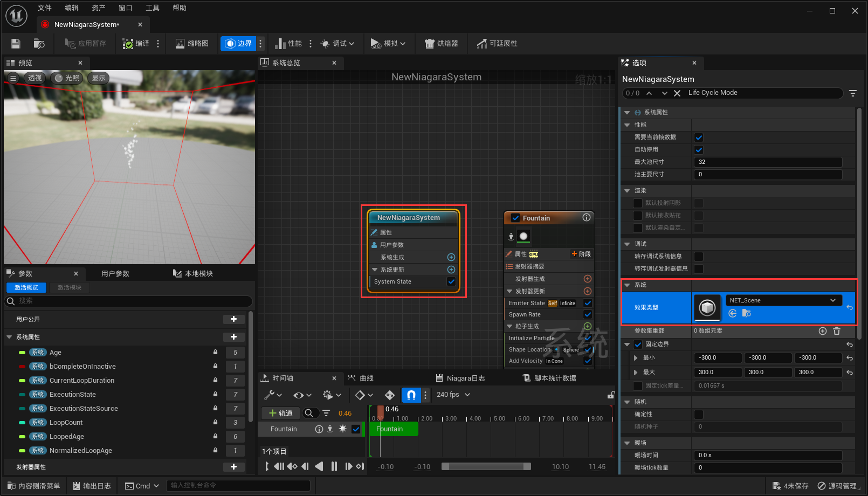Toggle the Fountain track enabled checkbox
The width and height of the screenshot is (868, 496).
tap(356, 429)
